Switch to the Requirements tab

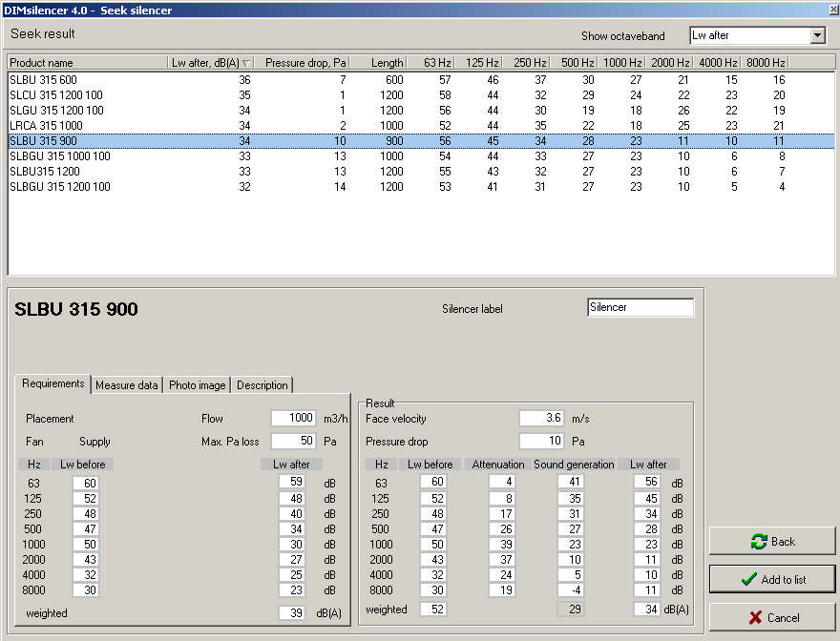[x=53, y=383]
